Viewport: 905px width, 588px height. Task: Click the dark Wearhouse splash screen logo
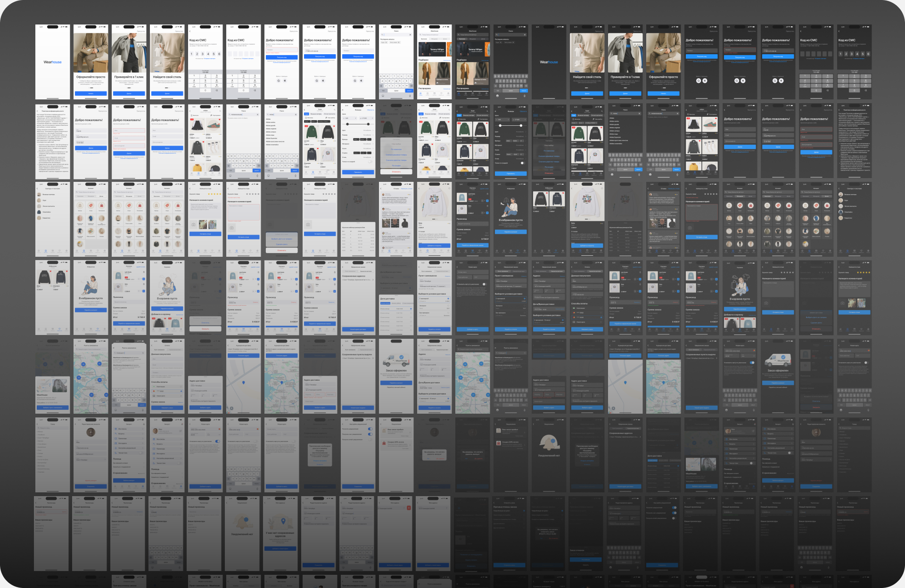[549, 62]
